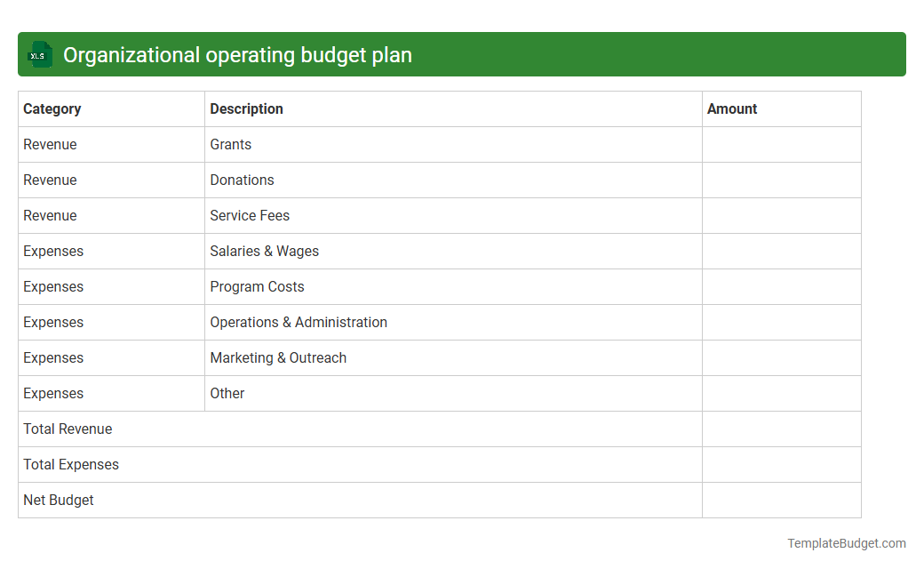Click the Amount field beside Grants

click(x=781, y=144)
